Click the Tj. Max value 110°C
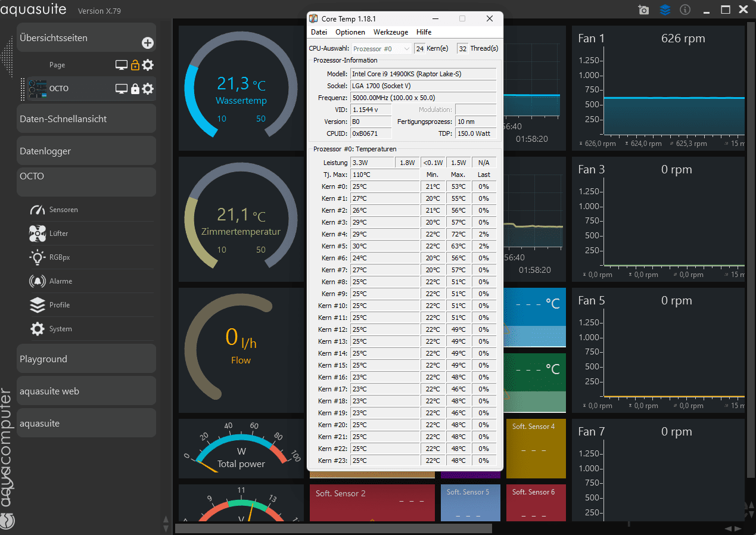Viewport: 756px width, 535px height. [x=384, y=175]
